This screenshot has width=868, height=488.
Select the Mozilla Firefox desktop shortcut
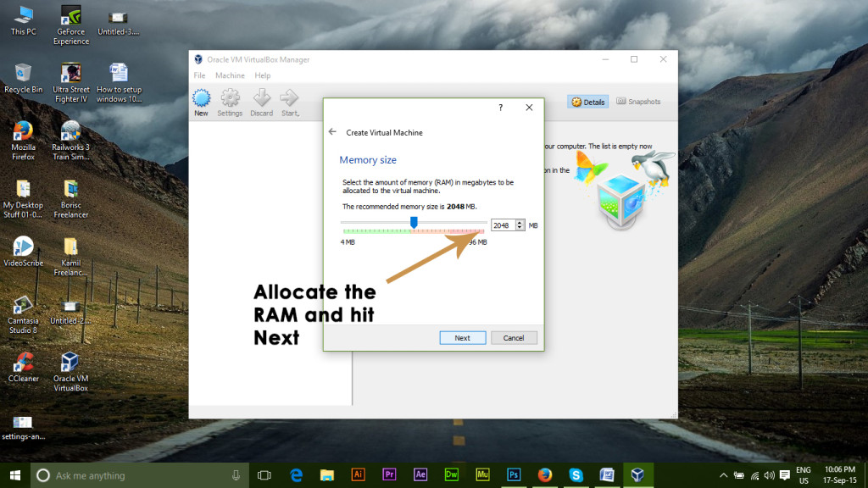(23, 141)
